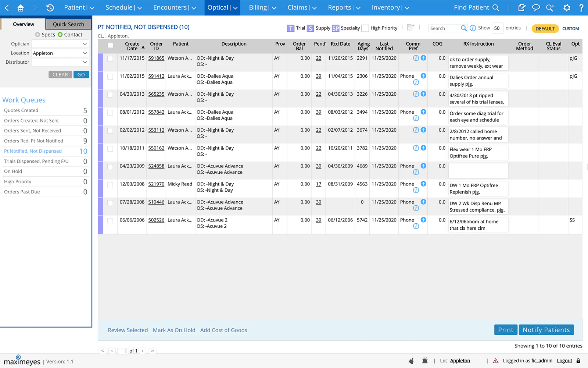The width and height of the screenshot is (588, 368).
Task: Open settings with the gear icon
Action: (567, 7)
